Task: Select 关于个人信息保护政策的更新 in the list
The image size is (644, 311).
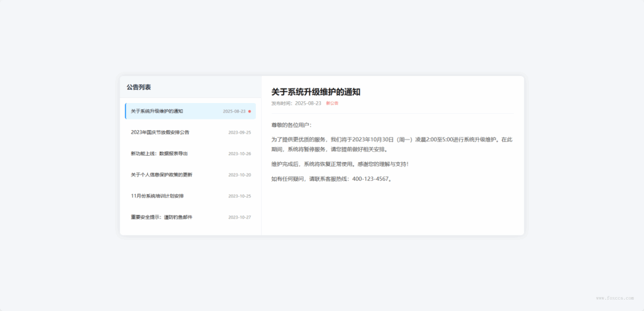Action: (x=162, y=175)
